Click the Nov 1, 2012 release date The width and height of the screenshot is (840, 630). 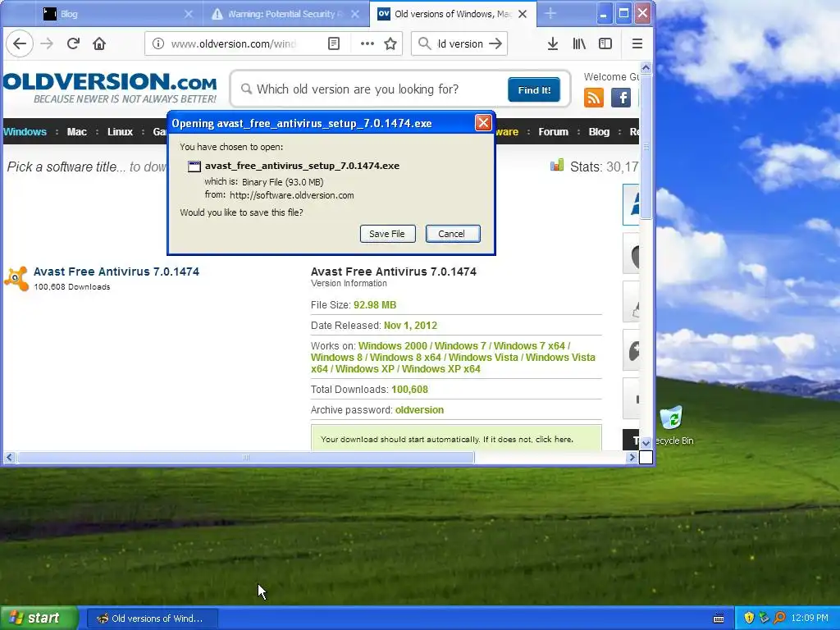coord(410,325)
